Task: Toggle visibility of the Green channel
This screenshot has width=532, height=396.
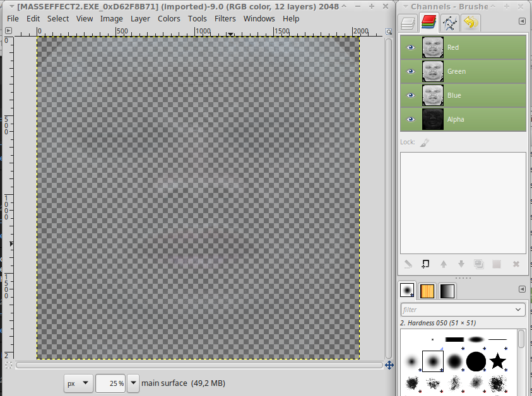Action: [411, 71]
